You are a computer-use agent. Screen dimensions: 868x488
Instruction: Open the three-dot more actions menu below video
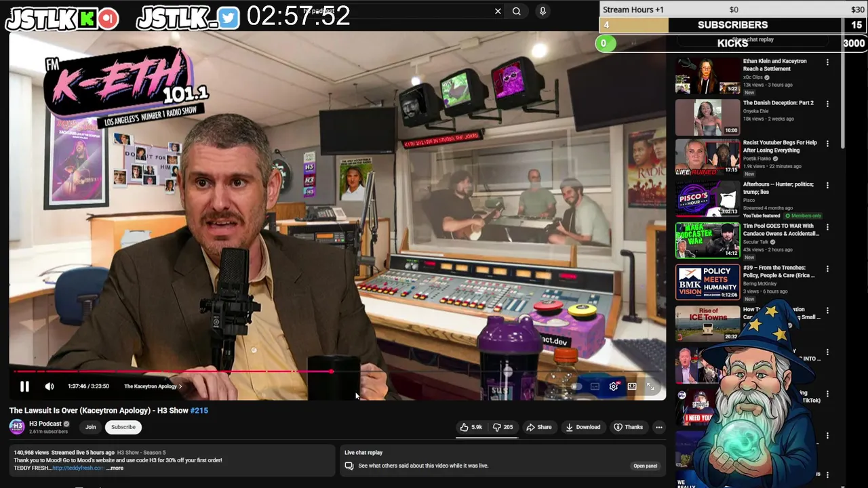[x=658, y=427]
